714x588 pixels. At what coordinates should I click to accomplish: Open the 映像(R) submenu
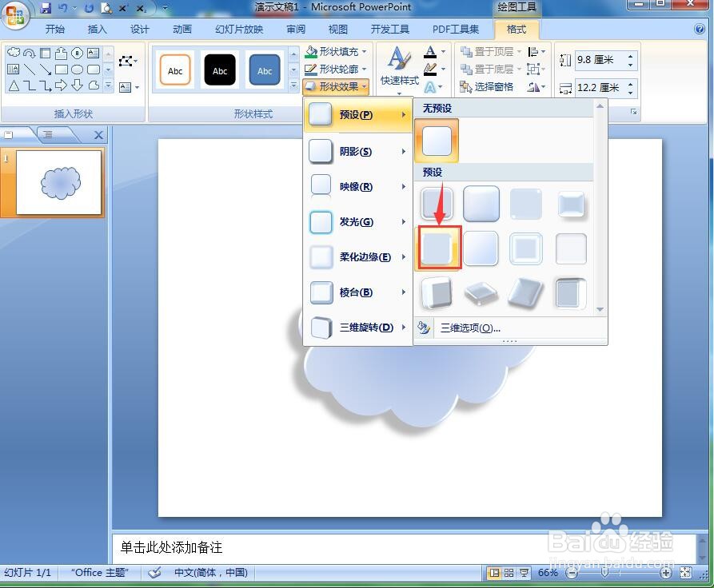[358, 187]
